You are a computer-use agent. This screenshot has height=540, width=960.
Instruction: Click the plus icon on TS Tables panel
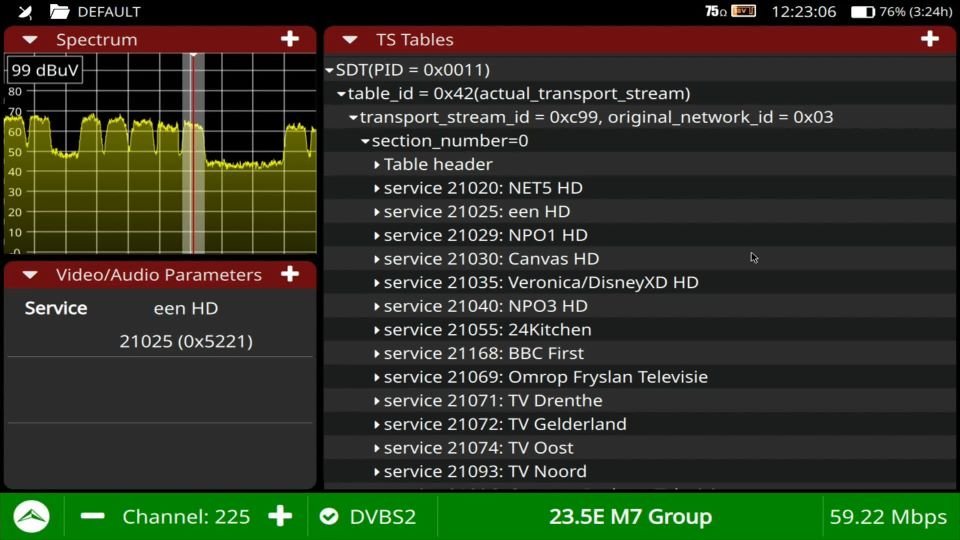pyautogui.click(x=930, y=39)
